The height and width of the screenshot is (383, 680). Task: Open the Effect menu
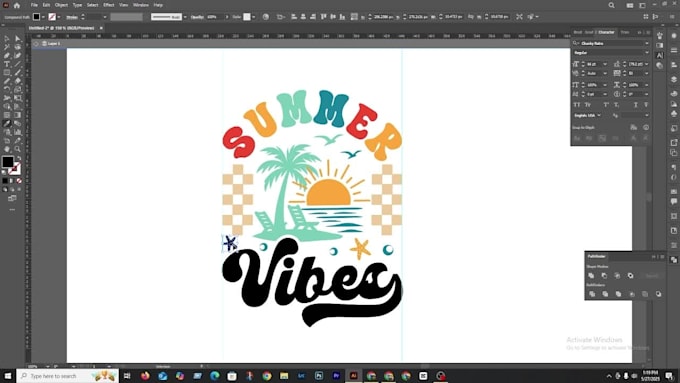tap(108, 5)
